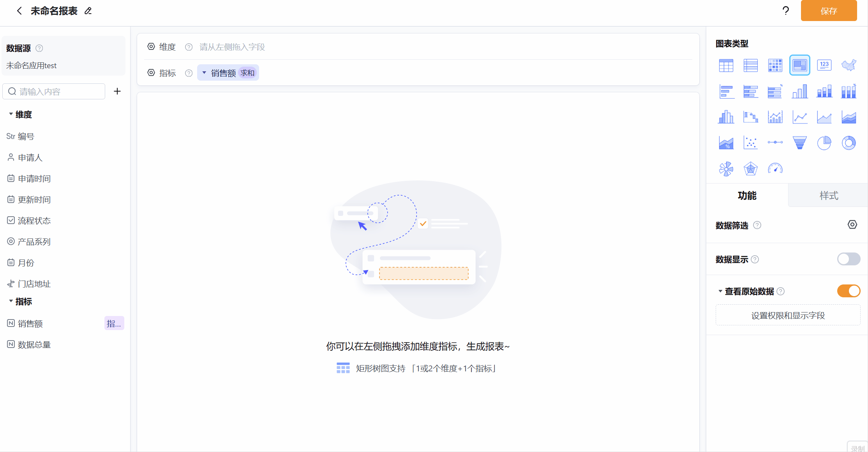Select the combined bar-line chart type
Screen dimensions: 868x452
click(775, 117)
